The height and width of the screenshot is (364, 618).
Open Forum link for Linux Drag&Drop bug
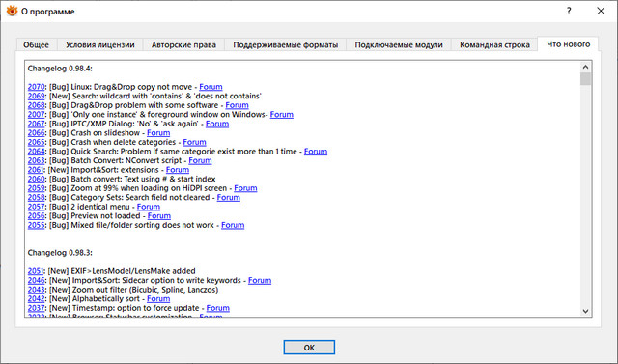click(x=211, y=87)
